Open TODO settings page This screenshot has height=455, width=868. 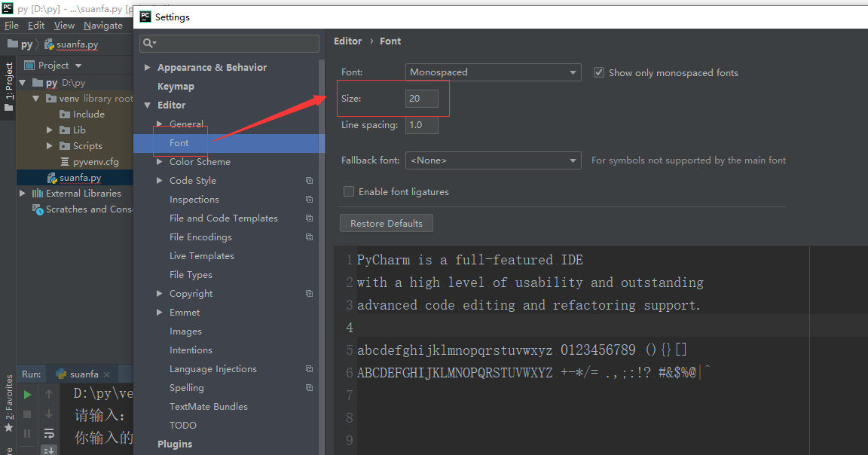coord(182,425)
